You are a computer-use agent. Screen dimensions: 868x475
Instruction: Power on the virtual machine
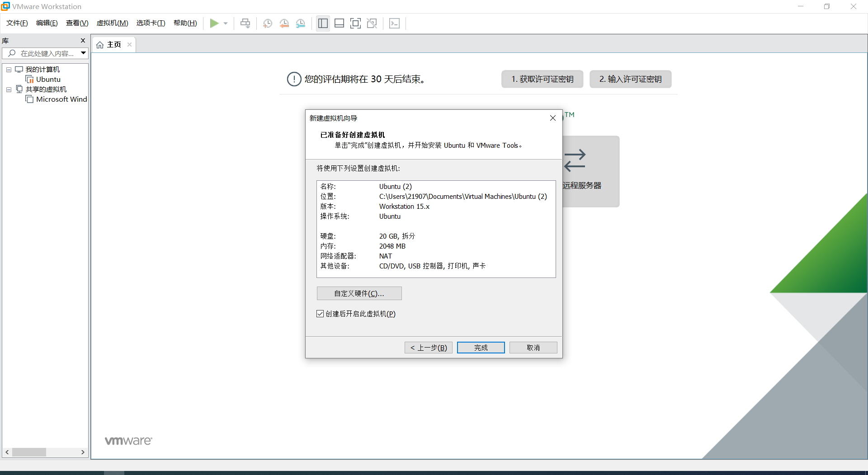click(x=215, y=23)
